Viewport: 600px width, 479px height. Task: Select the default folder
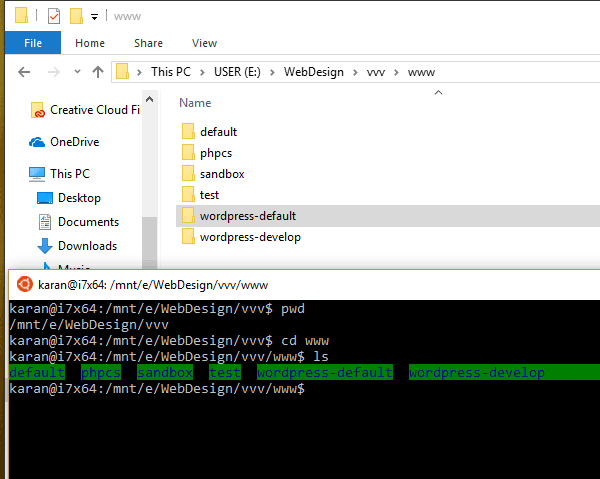(218, 132)
